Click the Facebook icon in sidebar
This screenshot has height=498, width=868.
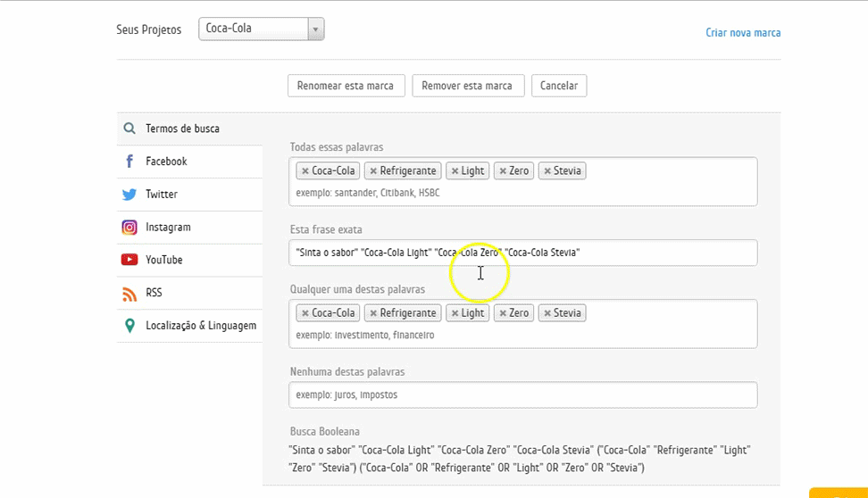129,162
